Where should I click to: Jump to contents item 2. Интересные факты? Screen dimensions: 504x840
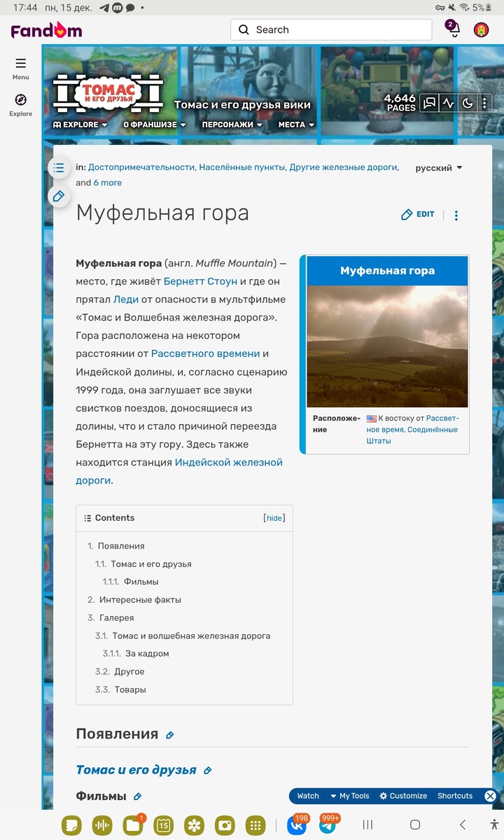click(x=134, y=600)
